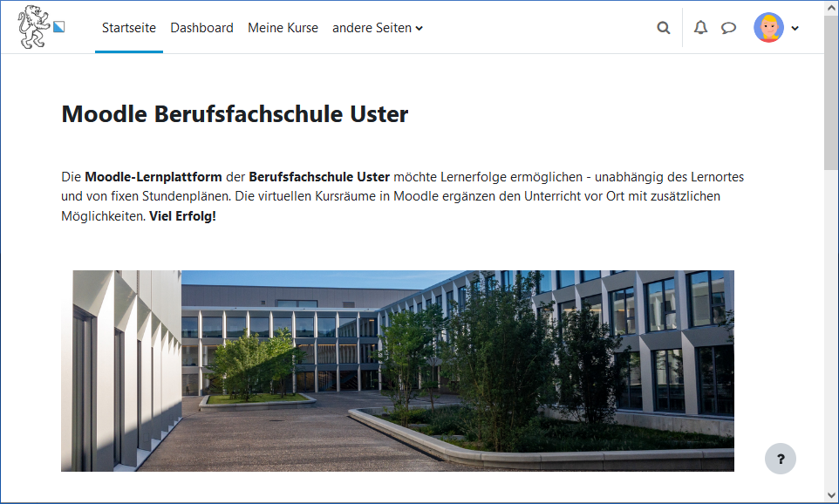Open the "Meine Kurse" tab
The height and width of the screenshot is (504, 839).
coord(283,28)
